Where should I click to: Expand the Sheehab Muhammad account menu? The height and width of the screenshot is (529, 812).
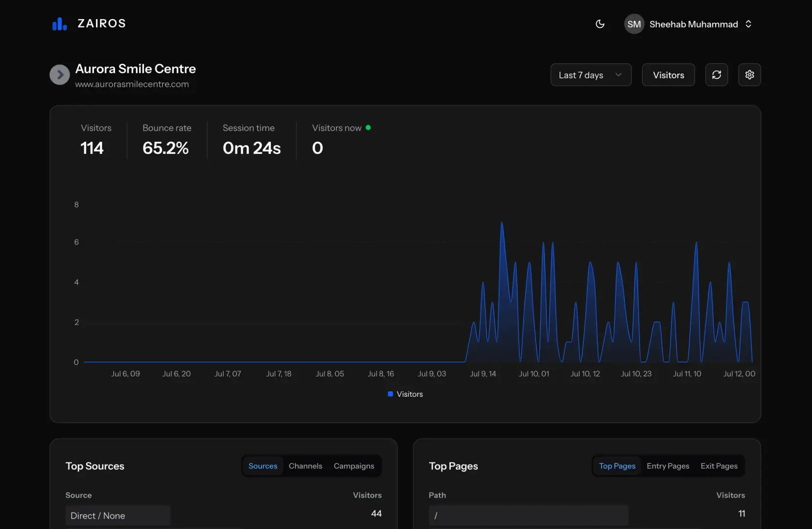pyautogui.click(x=748, y=24)
